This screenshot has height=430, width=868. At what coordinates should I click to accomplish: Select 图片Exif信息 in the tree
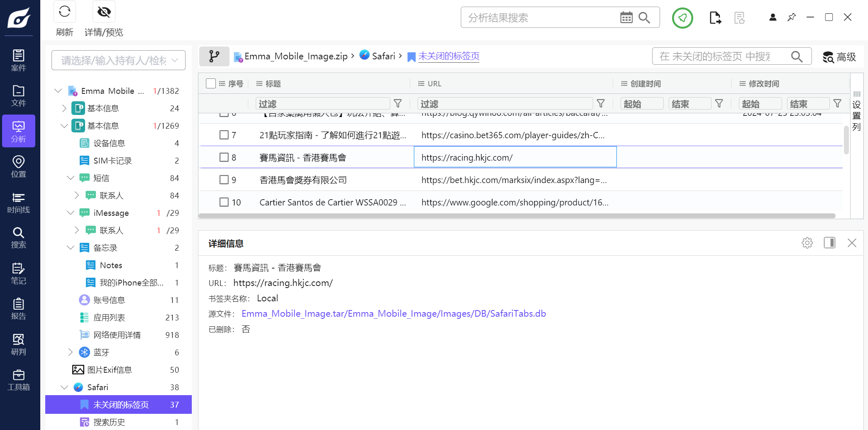point(110,370)
